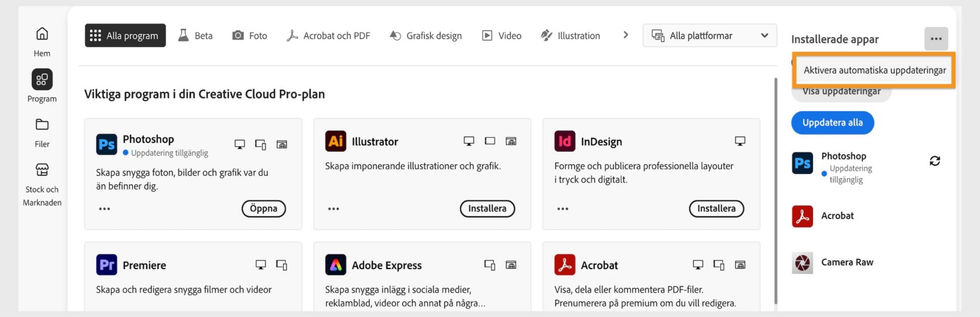This screenshot has height=317, width=980.
Task: Show more categories with the right chevron
Action: 625,35
